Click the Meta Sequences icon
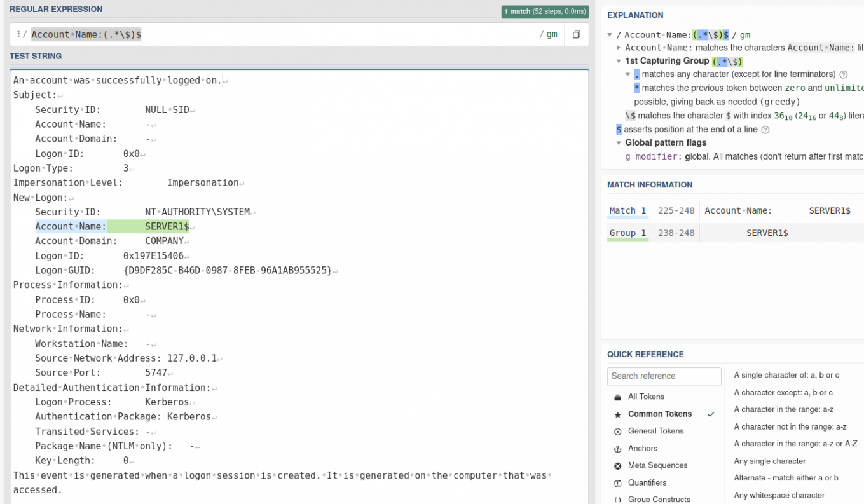Image resolution: width=864 pixels, height=504 pixels. tap(617, 466)
